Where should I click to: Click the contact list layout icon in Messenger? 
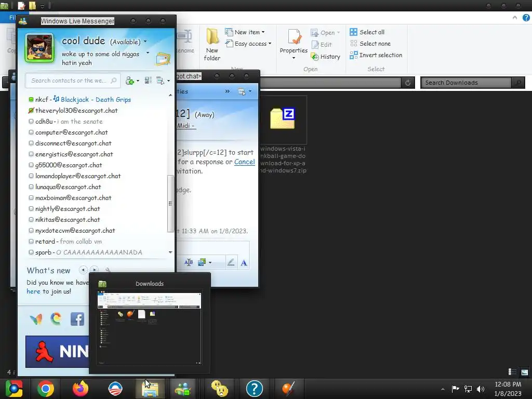pos(148,81)
